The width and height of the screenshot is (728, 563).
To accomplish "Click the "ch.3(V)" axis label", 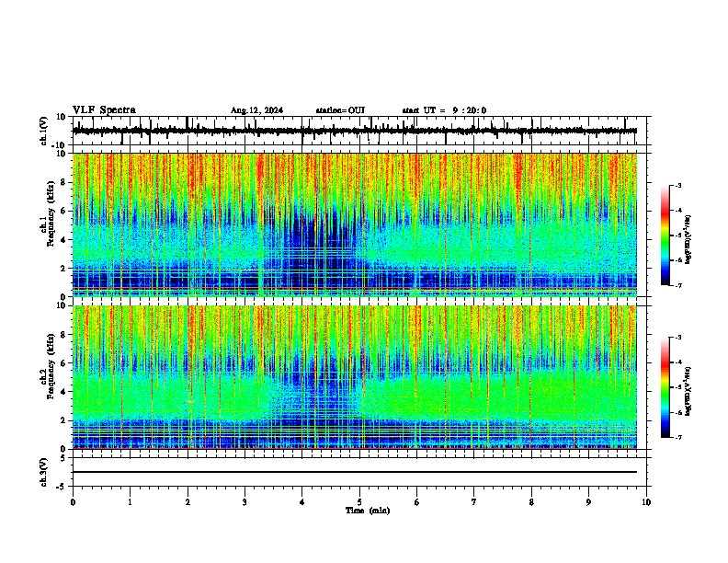I will [x=44, y=472].
